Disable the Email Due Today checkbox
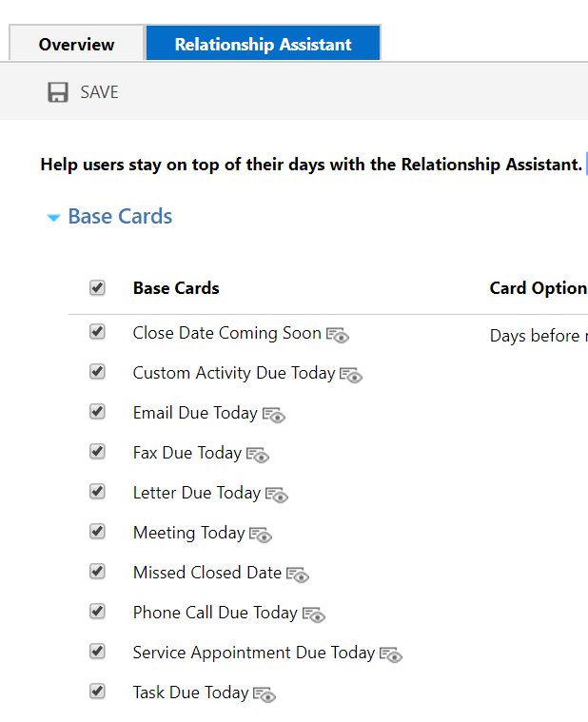The image size is (588, 722). 97,412
